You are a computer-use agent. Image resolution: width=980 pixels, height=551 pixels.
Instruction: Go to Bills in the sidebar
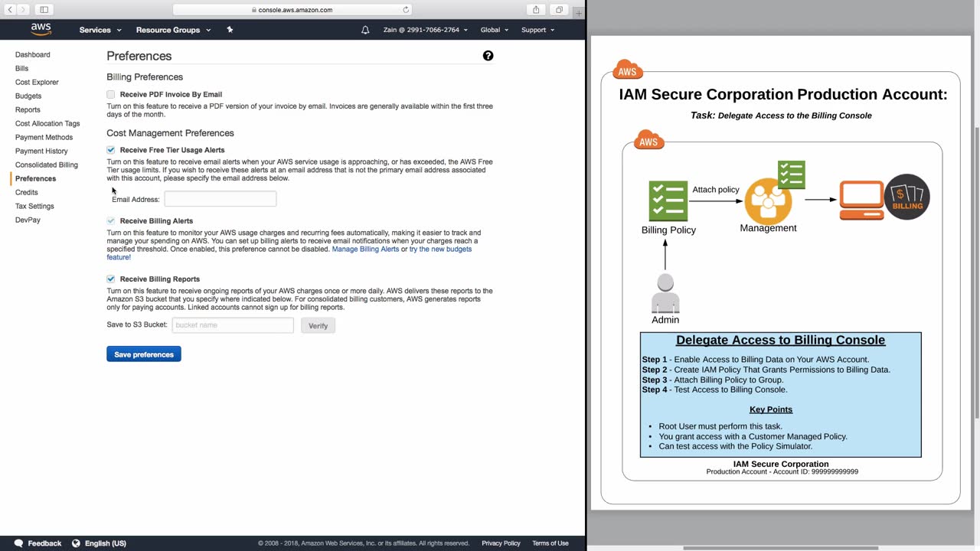tap(21, 68)
